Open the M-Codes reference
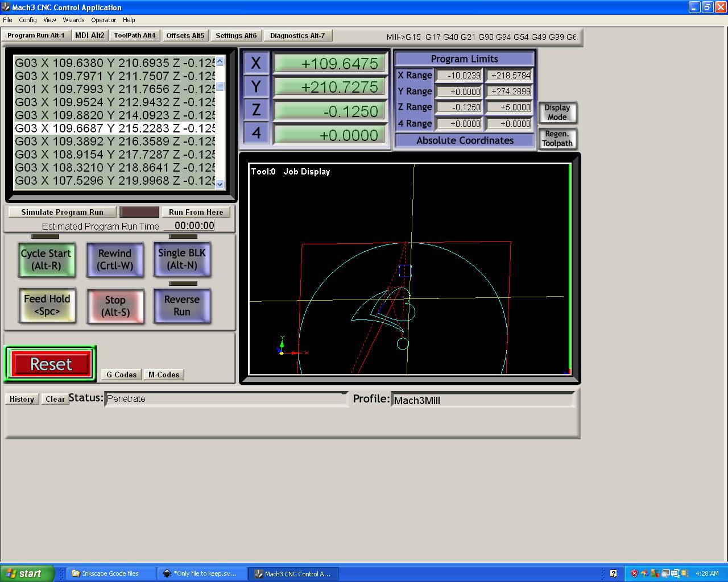728x582 pixels. (x=164, y=375)
